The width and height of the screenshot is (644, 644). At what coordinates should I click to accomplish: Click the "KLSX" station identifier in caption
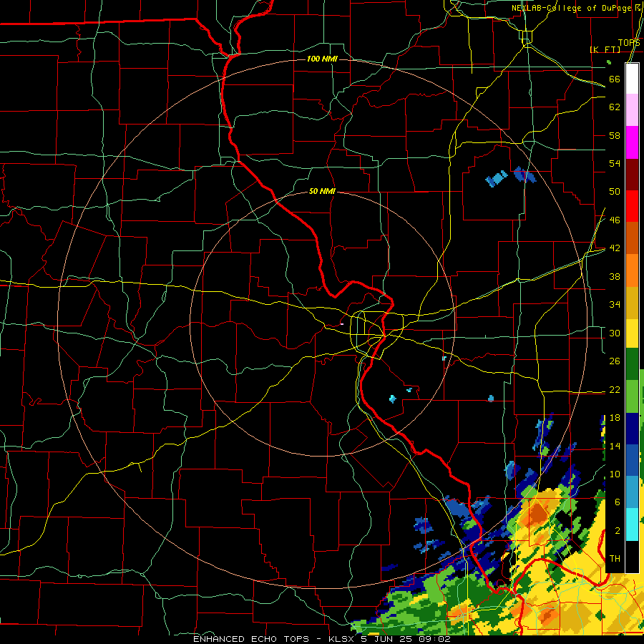[x=343, y=639]
